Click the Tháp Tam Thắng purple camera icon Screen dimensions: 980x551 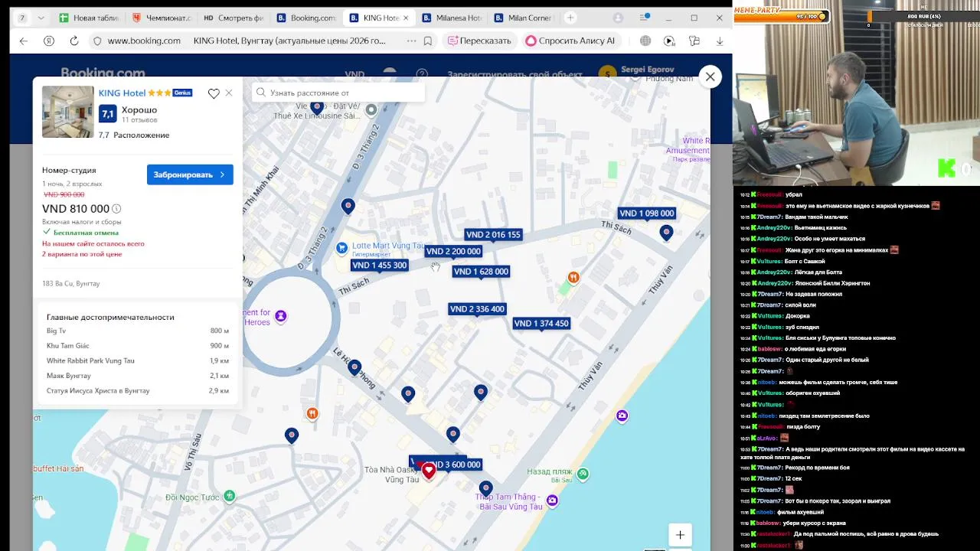coord(552,500)
